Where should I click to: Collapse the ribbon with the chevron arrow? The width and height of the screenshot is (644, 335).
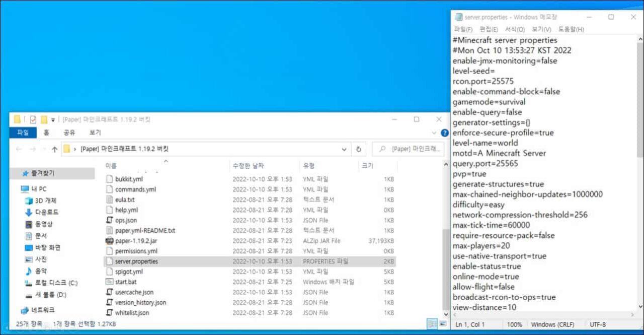[x=434, y=132]
